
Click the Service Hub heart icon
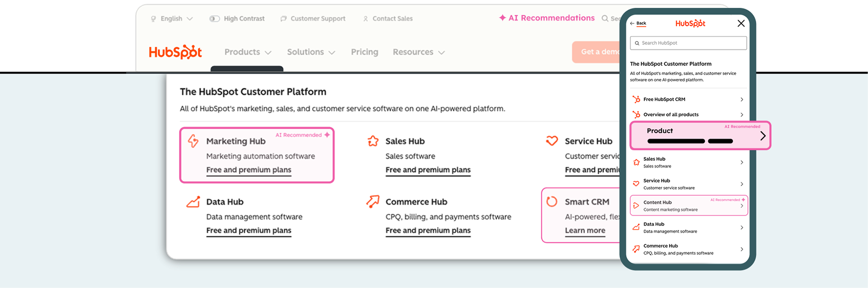[552, 141]
